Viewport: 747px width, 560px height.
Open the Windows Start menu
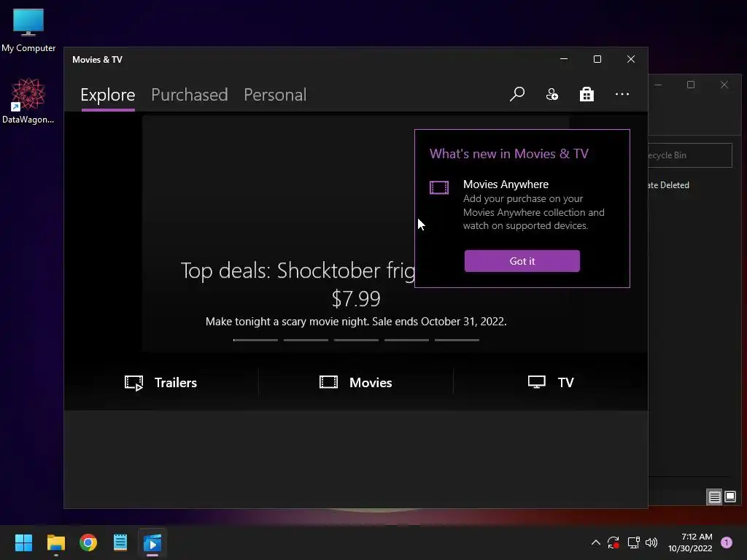pos(23,542)
